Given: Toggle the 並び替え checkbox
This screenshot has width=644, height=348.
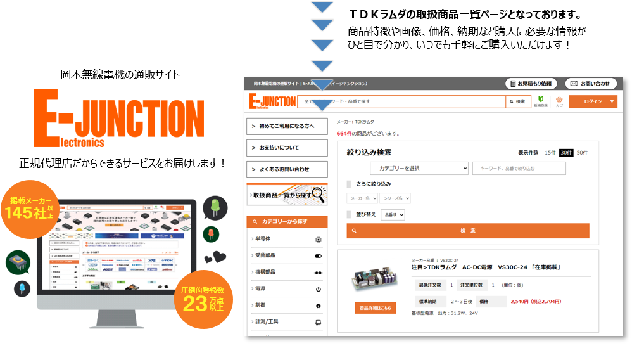Looking at the screenshot, I should [349, 214].
